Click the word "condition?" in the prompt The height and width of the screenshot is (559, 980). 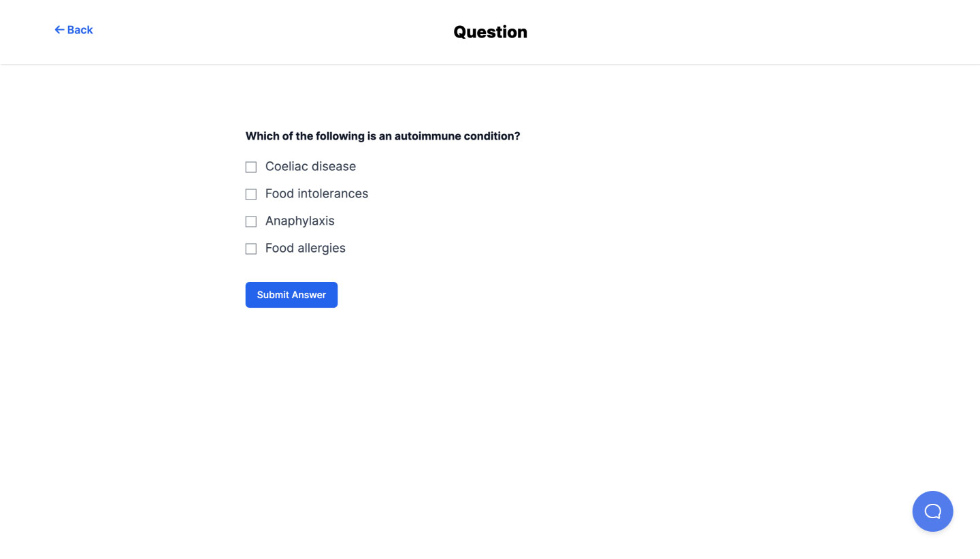492,136
